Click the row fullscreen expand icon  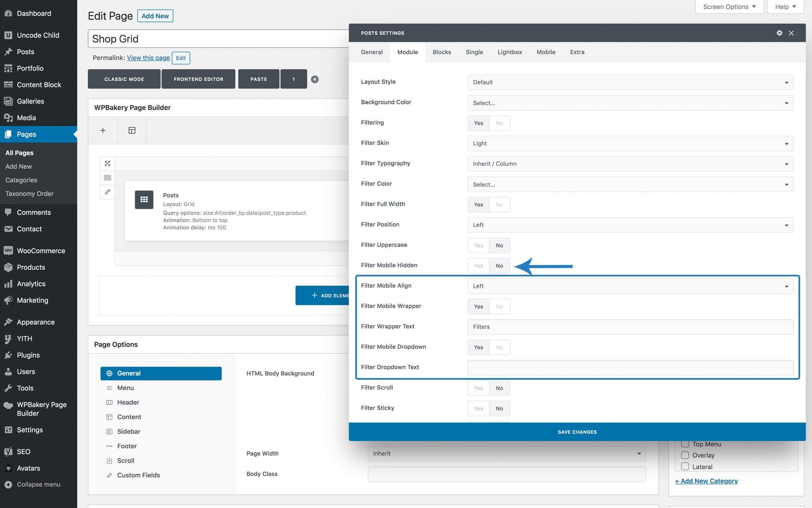[x=107, y=163]
